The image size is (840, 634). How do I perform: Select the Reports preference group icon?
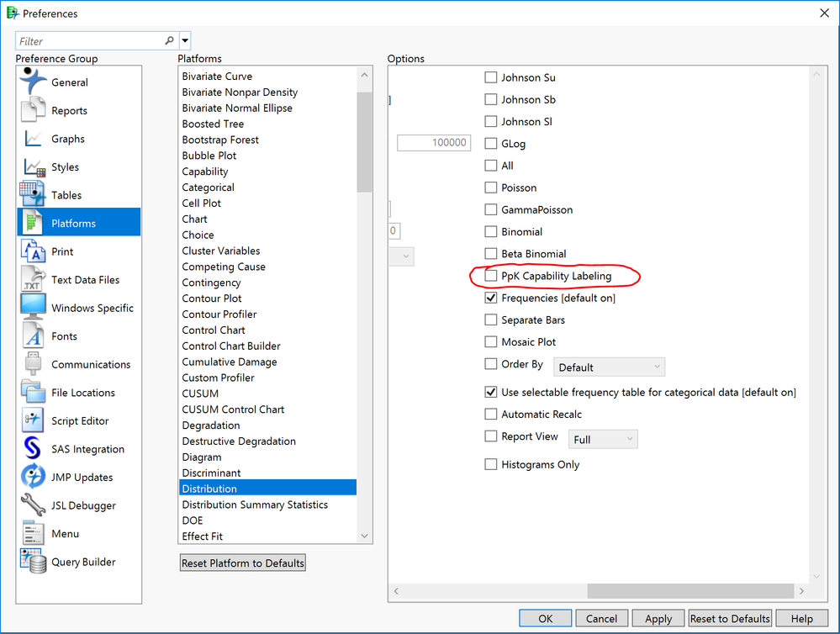click(x=33, y=110)
